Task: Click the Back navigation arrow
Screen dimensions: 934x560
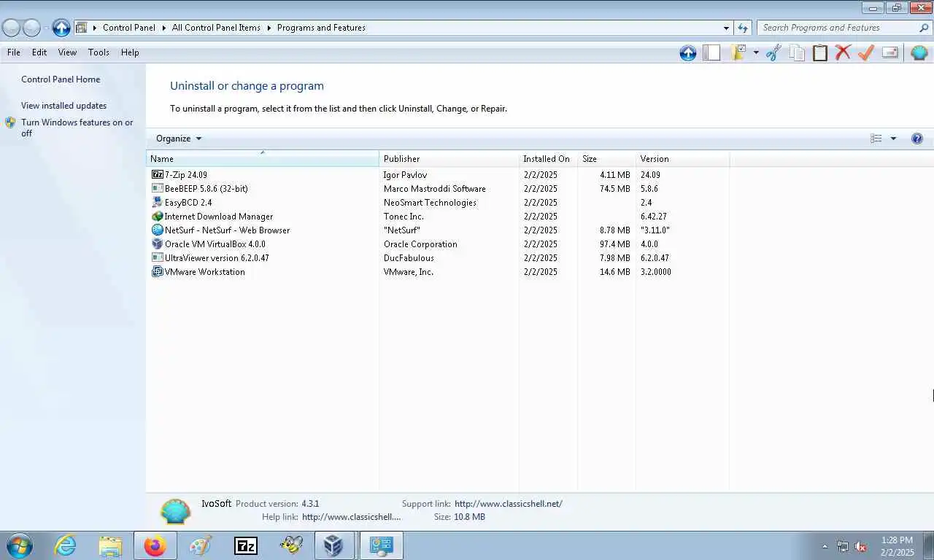Action: [11, 28]
